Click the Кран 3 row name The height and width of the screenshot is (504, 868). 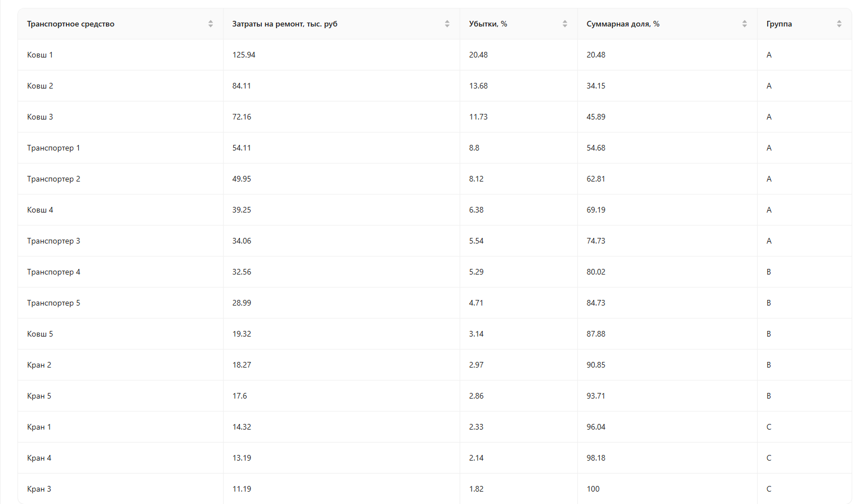click(39, 489)
